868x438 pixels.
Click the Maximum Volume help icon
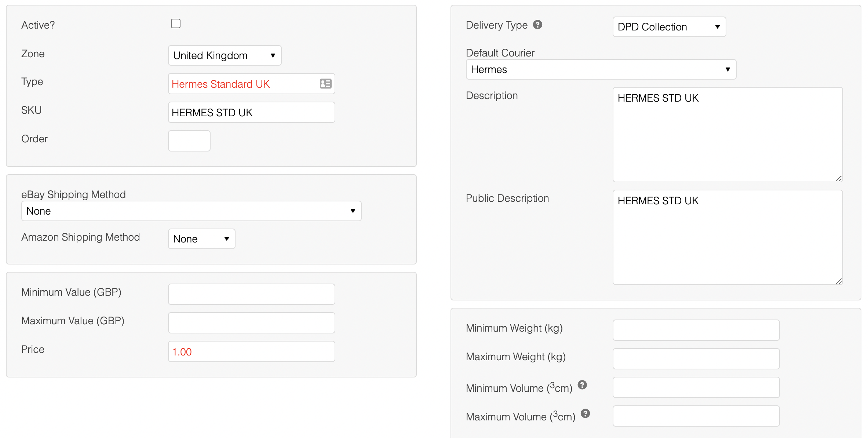585,413
